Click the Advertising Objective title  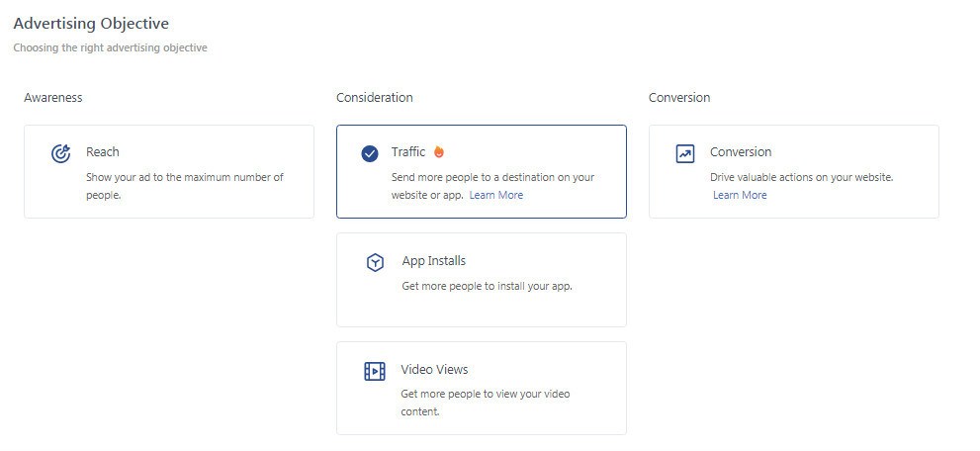point(91,24)
